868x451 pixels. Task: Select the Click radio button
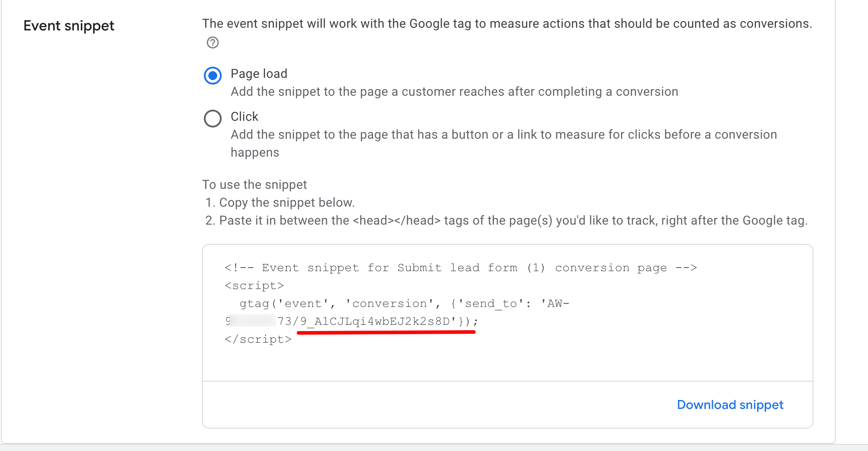tap(213, 119)
